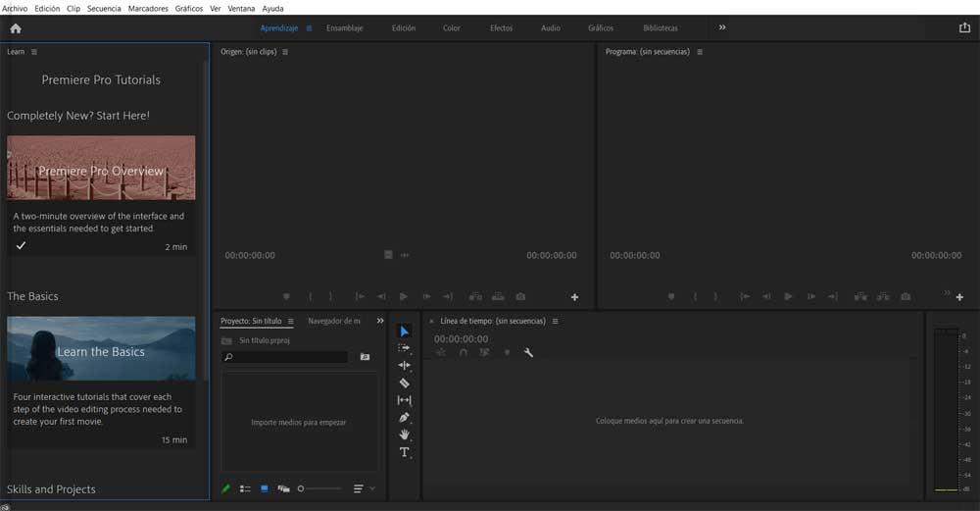Show hidden Project panel tabs chevron
The image size is (980, 511).
(x=380, y=321)
